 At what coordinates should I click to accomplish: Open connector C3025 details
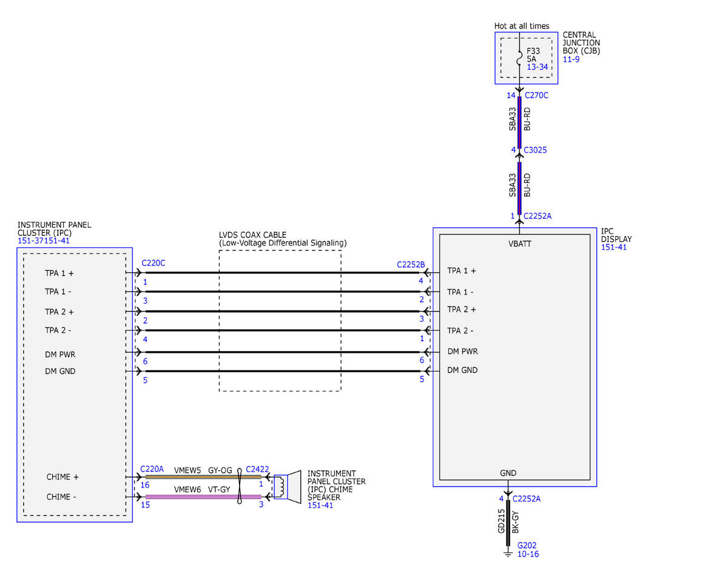(534, 150)
